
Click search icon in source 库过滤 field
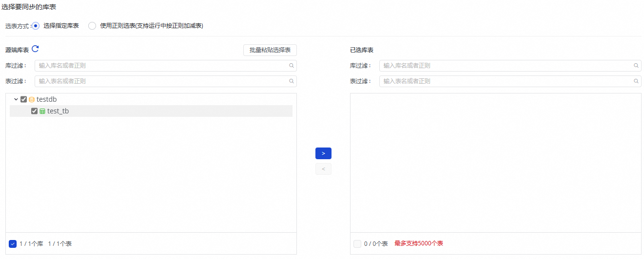tap(292, 66)
